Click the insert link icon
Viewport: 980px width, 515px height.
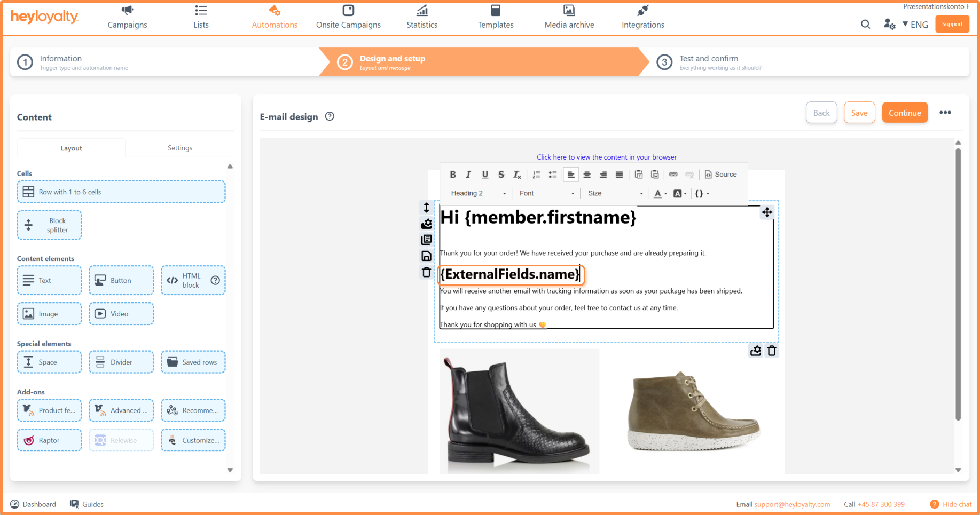click(x=673, y=175)
